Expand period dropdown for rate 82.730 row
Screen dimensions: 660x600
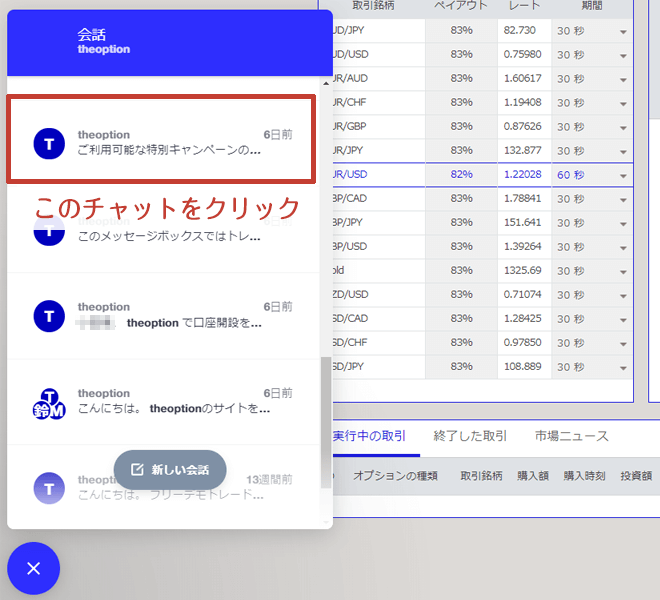623,32
